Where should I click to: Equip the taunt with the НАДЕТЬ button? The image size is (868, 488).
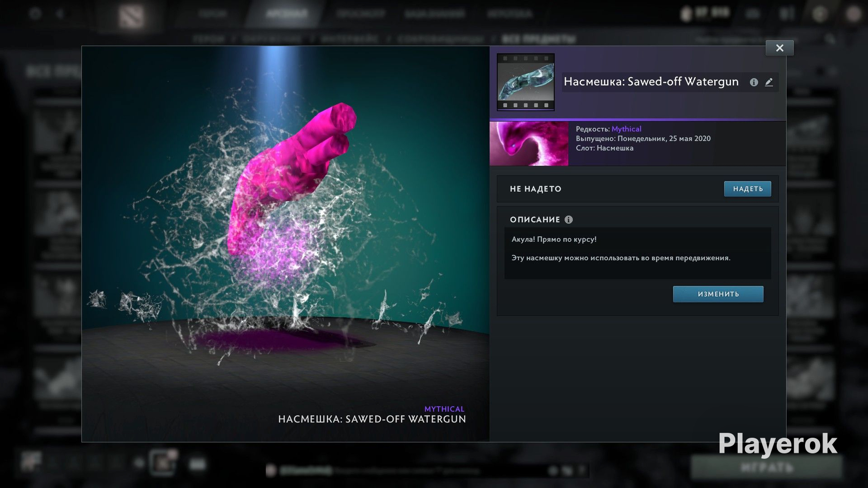(747, 189)
